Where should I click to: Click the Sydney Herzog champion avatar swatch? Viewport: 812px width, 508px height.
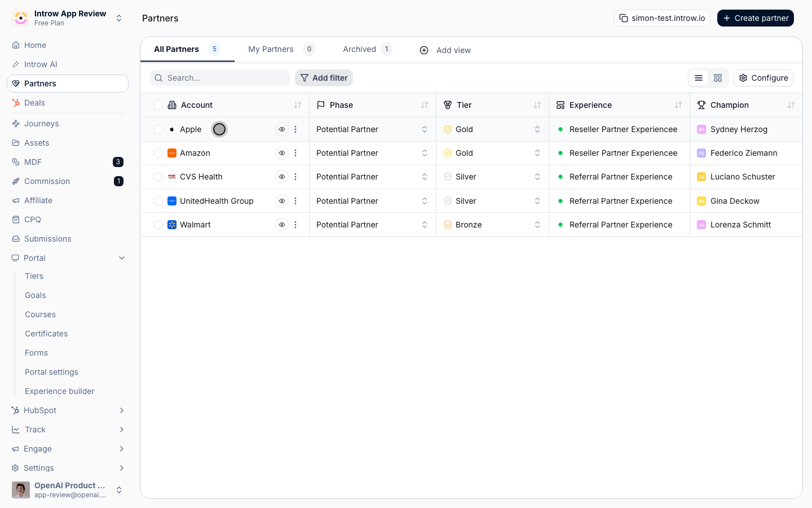701,129
